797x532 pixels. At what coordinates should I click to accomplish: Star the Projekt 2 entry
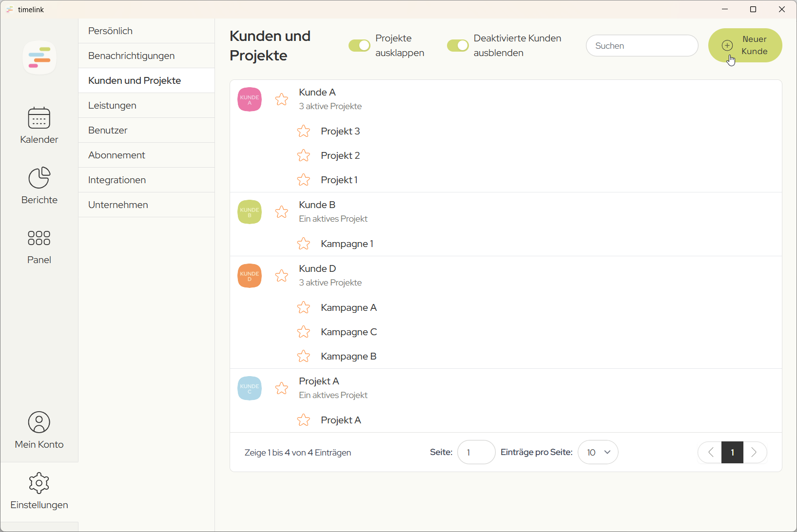click(304, 155)
